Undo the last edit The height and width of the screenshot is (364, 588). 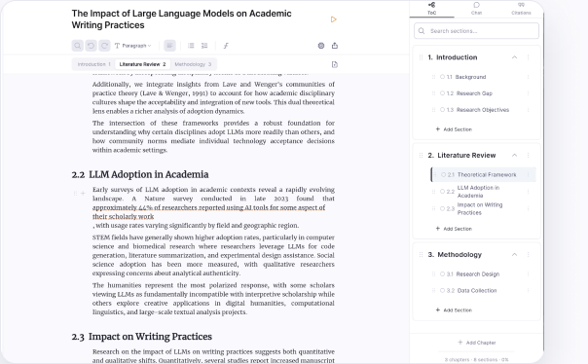tap(91, 46)
